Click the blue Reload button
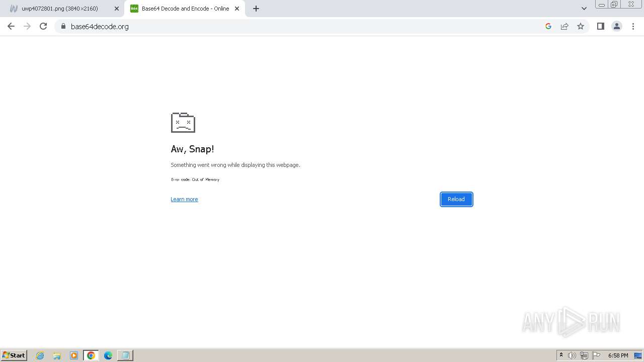The height and width of the screenshot is (362, 644). pyautogui.click(x=456, y=199)
